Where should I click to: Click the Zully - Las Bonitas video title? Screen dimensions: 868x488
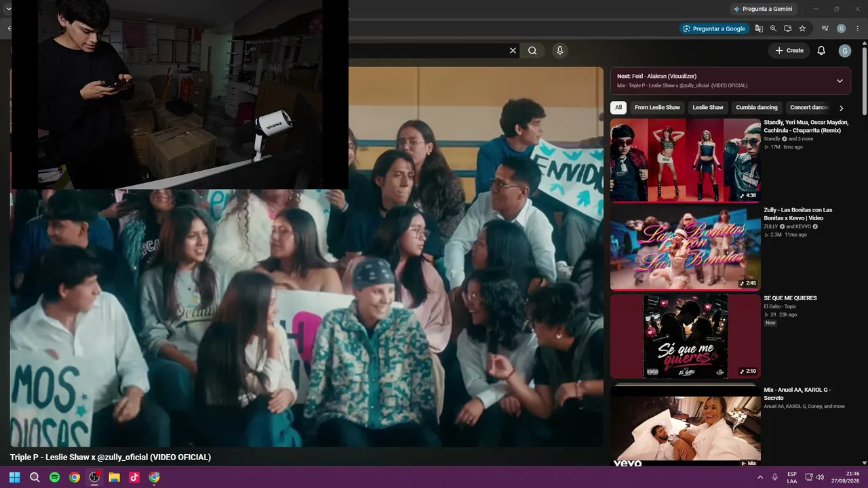tap(798, 214)
